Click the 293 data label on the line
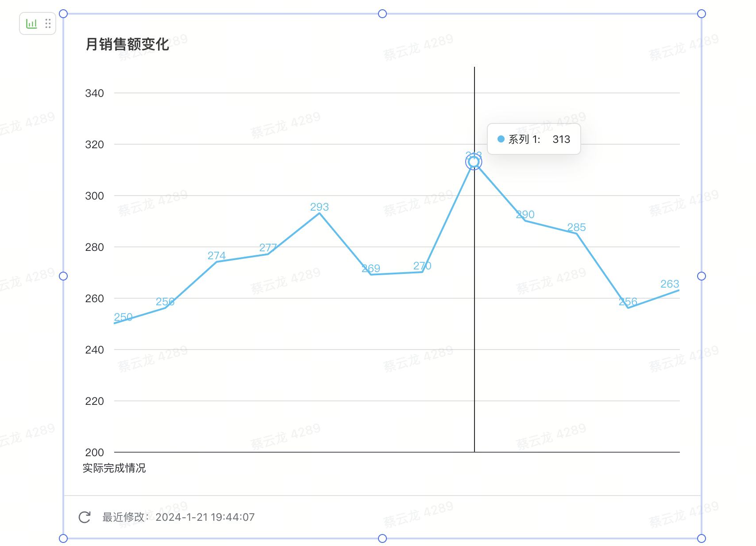 tap(319, 207)
